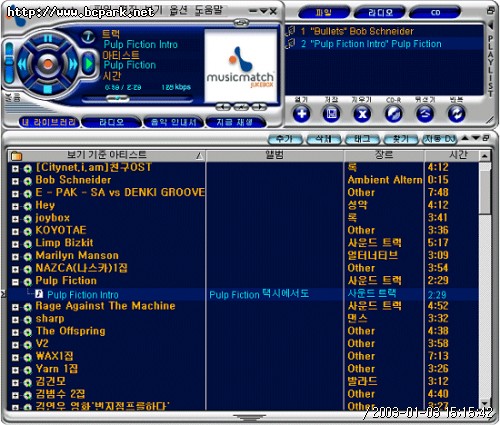Expand the sharp artist node
Viewport: 500px width, 425px height.
tap(15, 320)
